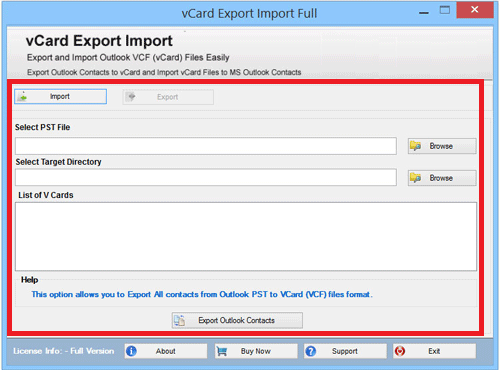Image resolution: width=500 pixels, height=370 pixels.
Task: Click the List of V Cards label
Action: tap(46, 195)
